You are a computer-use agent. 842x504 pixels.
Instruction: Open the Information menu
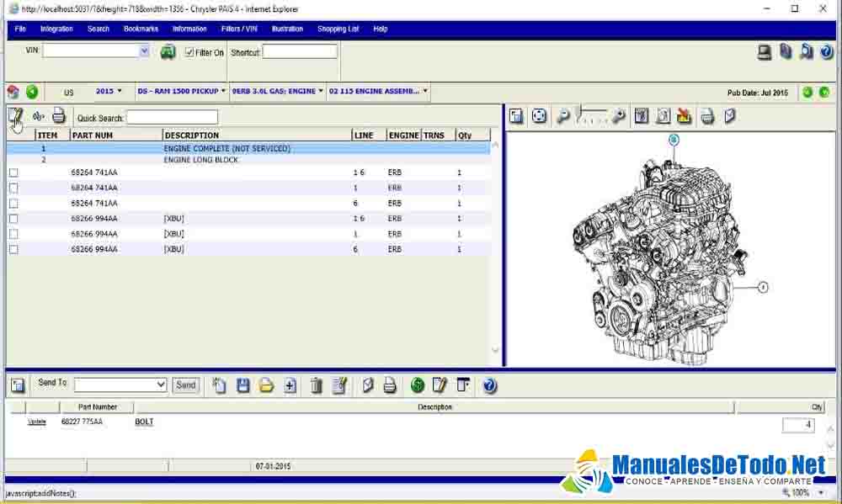189,29
